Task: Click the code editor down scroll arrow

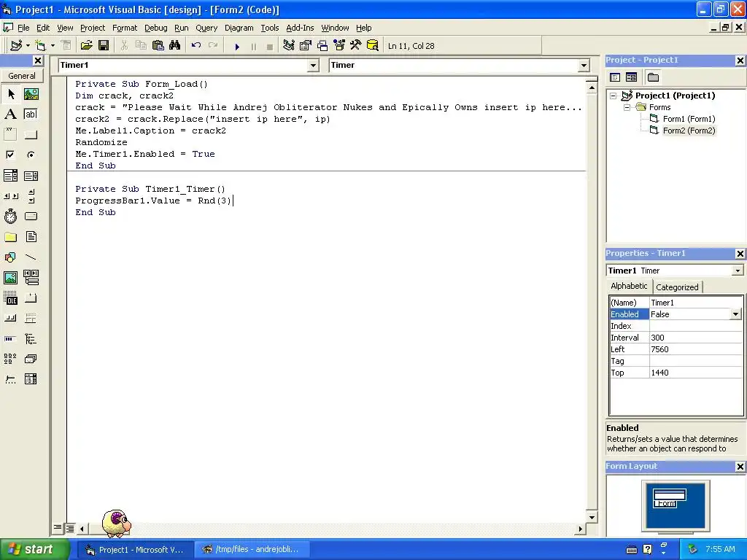Action: pos(592,517)
